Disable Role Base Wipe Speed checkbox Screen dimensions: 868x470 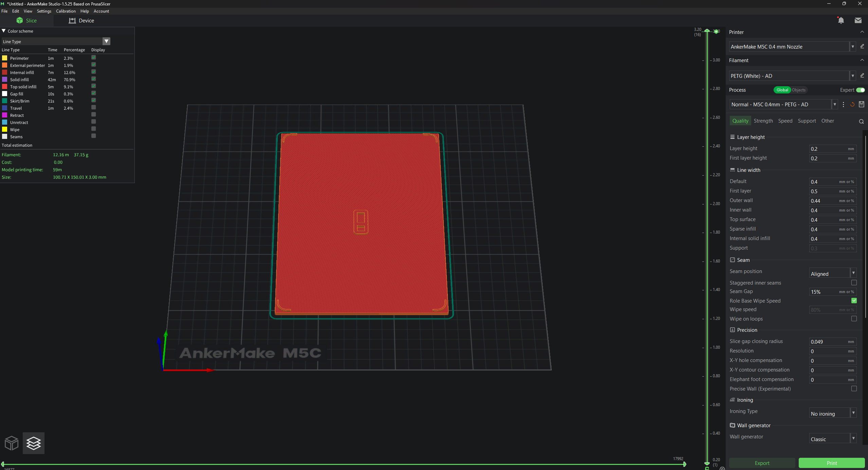click(854, 301)
